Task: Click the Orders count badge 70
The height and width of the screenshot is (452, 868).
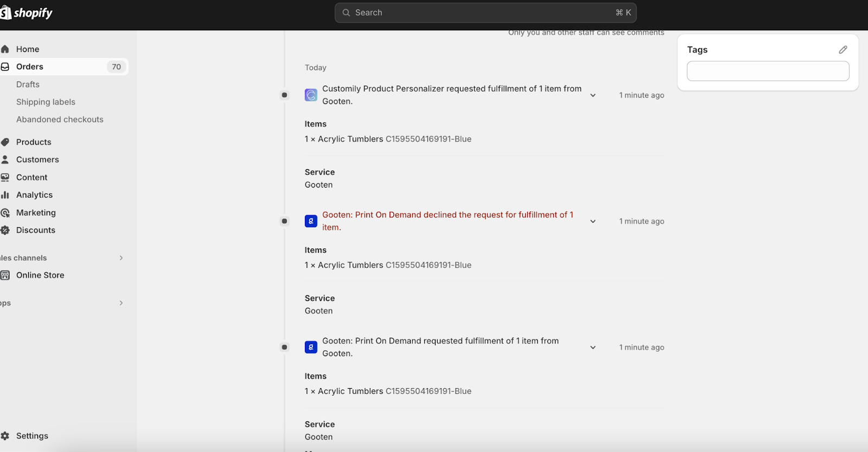Action: point(116,67)
